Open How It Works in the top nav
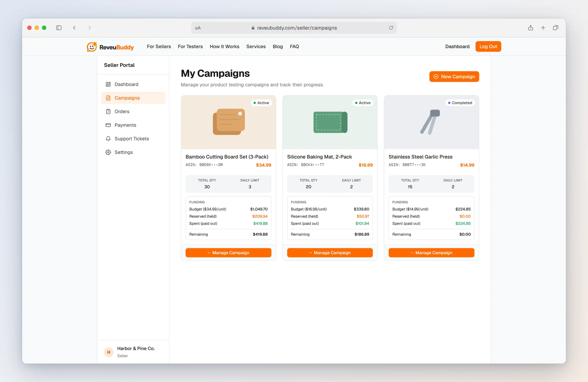Viewport: 588px width, 382px height. (x=225, y=46)
